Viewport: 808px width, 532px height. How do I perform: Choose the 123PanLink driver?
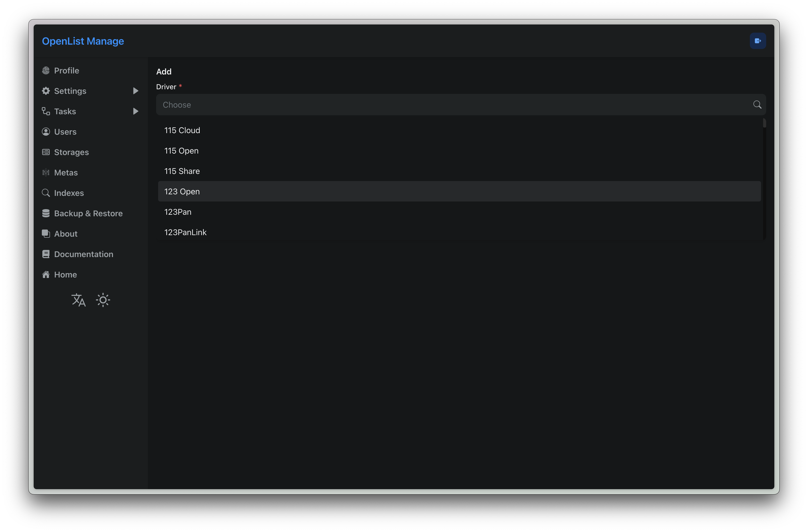(x=185, y=232)
